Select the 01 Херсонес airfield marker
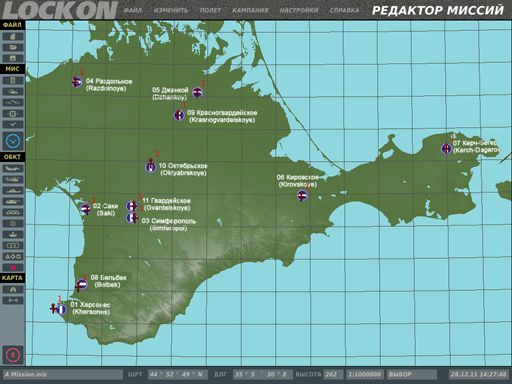The image size is (512, 384). tap(61, 309)
